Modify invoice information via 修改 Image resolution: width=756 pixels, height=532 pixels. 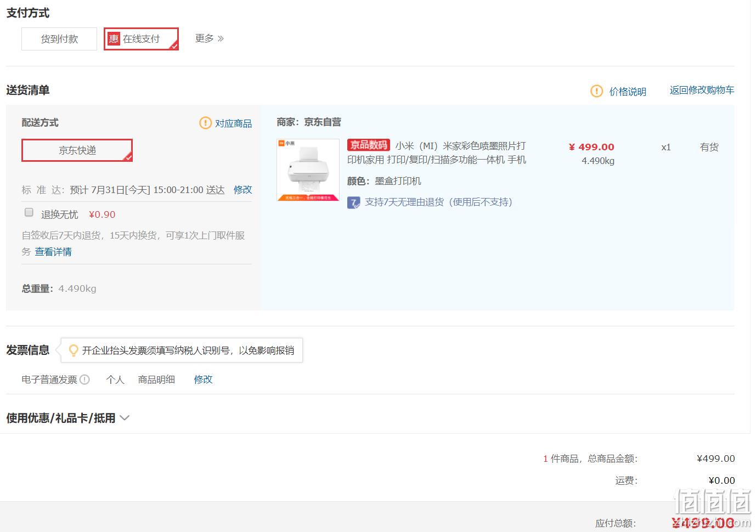203,380
